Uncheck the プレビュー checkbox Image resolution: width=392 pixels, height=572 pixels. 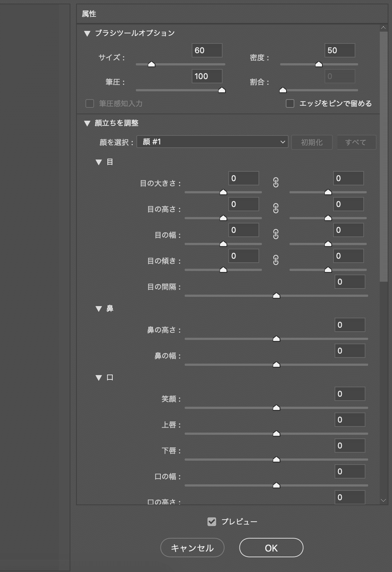point(212,522)
